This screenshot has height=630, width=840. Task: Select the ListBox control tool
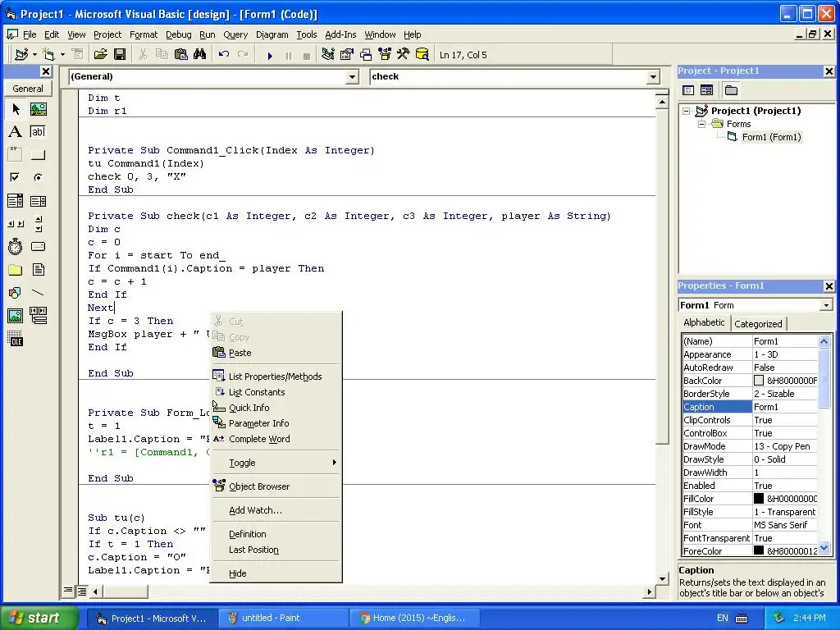[38, 201]
